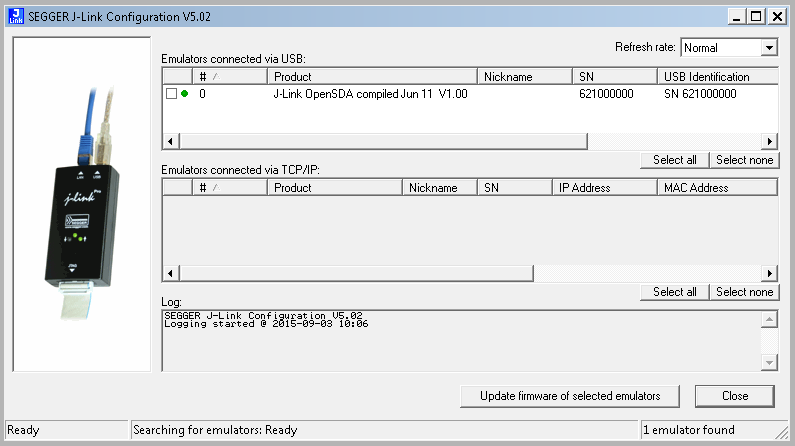
Task: Sort TCP/IP list by Product column
Action: point(335,188)
